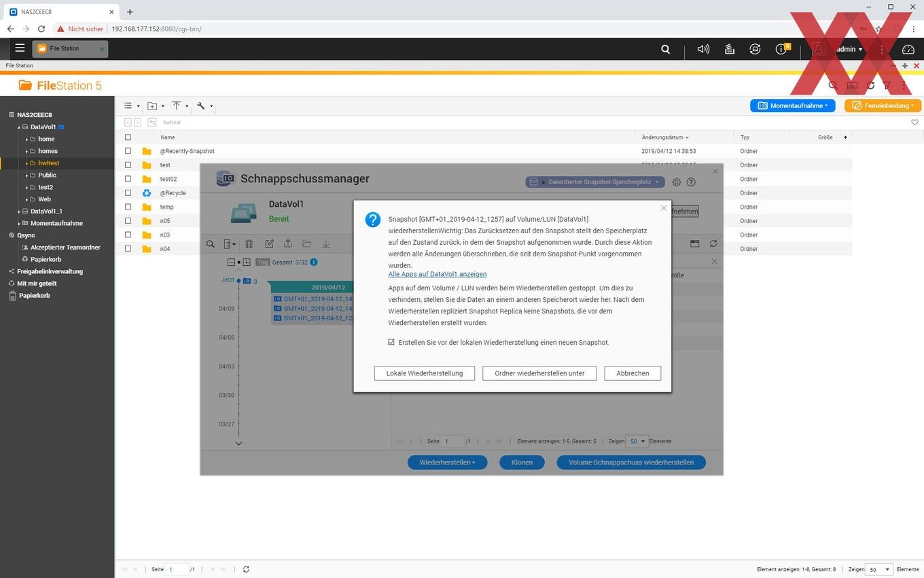Show background tasks icon in top bar
Image resolution: width=924 pixels, height=578 pixels.
(x=730, y=49)
